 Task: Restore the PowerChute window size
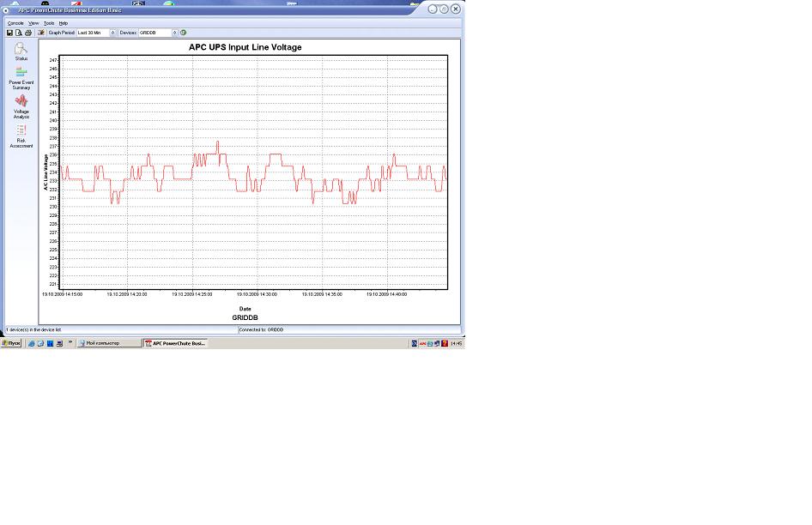pos(444,9)
